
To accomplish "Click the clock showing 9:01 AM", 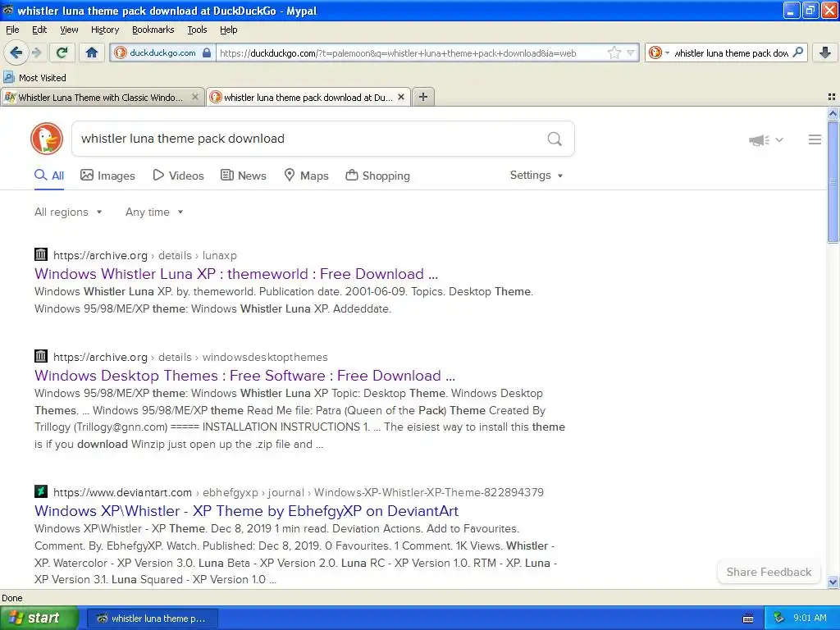I will (x=810, y=618).
